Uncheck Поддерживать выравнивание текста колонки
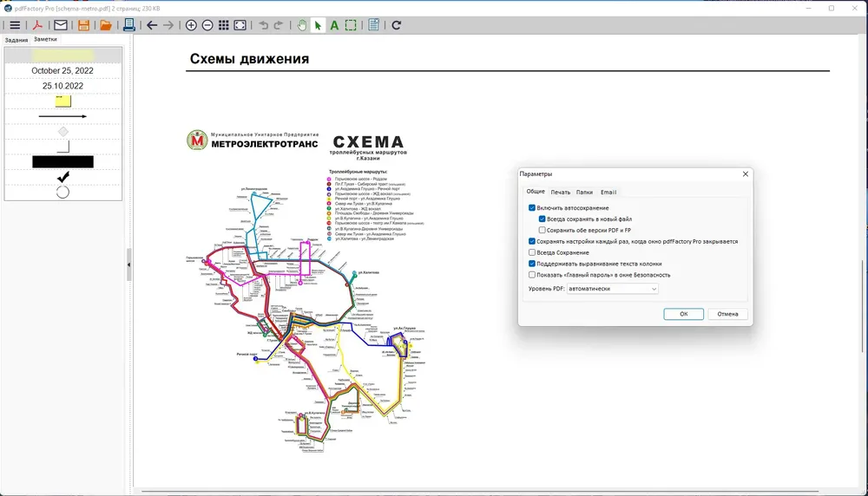 pyautogui.click(x=532, y=264)
